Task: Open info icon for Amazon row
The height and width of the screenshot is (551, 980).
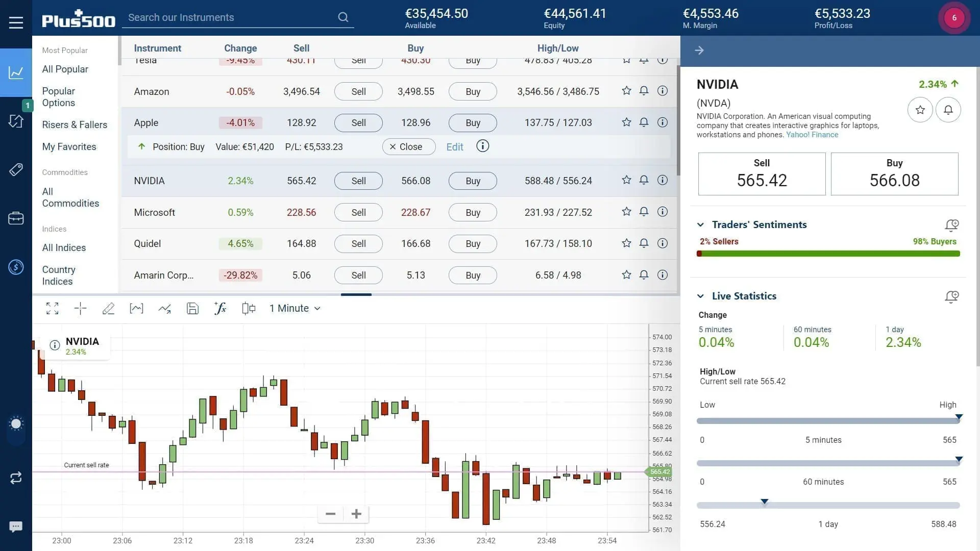Action: [x=663, y=91]
